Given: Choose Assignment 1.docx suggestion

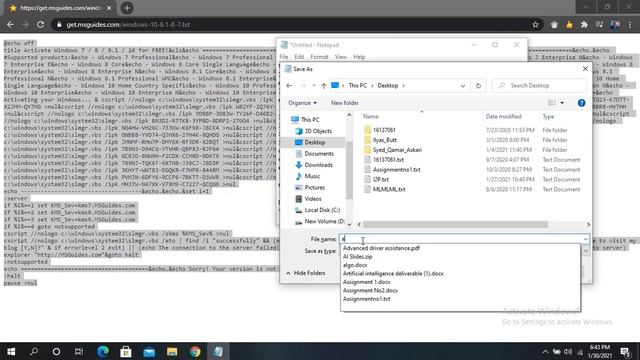Looking at the screenshot, I should pyautogui.click(x=367, y=282).
